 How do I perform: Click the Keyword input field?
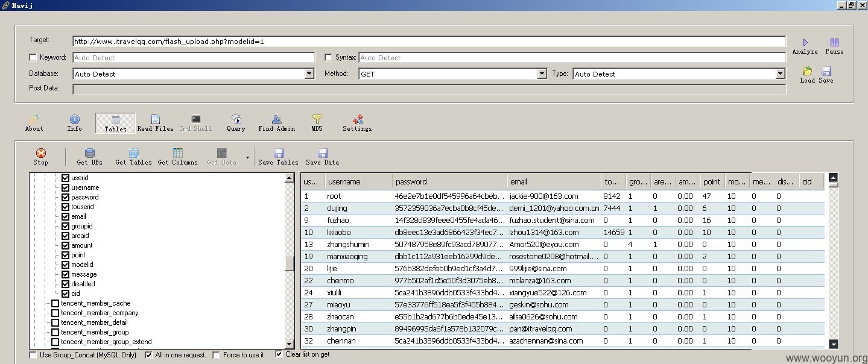pyautogui.click(x=194, y=58)
